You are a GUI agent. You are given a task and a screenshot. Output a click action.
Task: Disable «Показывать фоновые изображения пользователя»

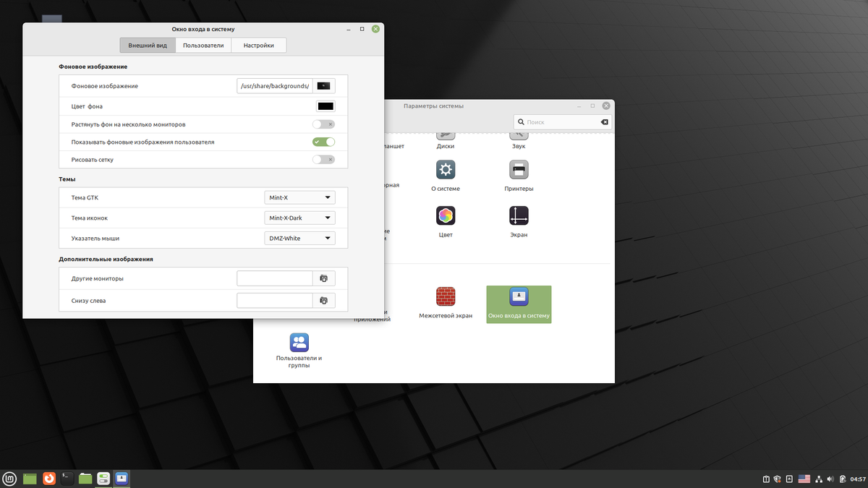pos(323,142)
